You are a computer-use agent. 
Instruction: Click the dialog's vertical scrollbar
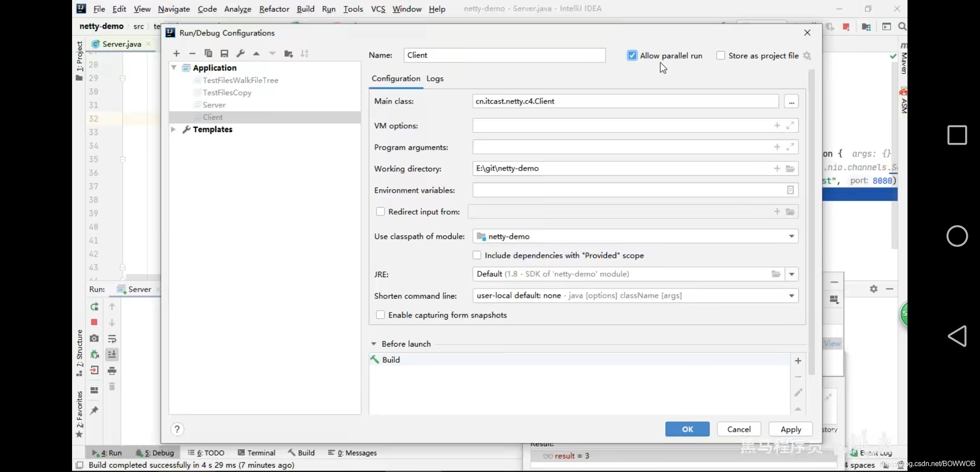tap(811, 223)
